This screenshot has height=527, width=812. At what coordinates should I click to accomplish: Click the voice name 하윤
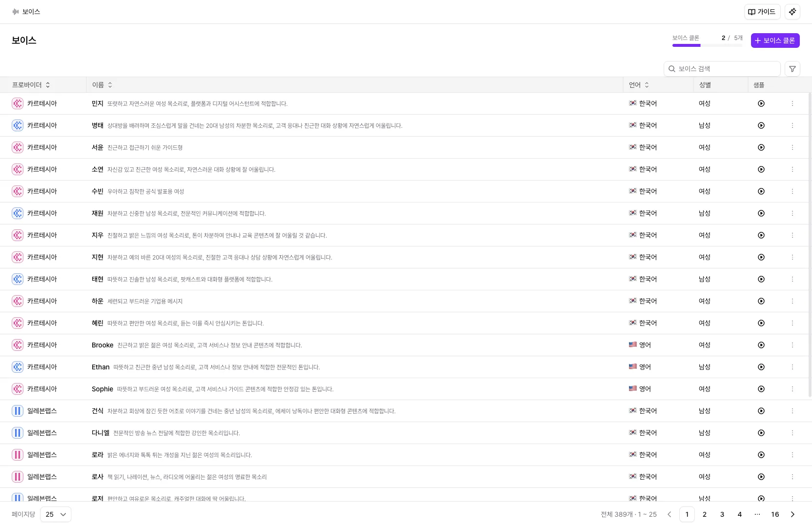(98, 301)
